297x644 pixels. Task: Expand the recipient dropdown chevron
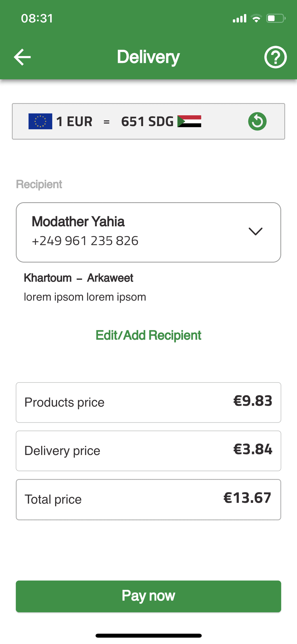coord(256,232)
